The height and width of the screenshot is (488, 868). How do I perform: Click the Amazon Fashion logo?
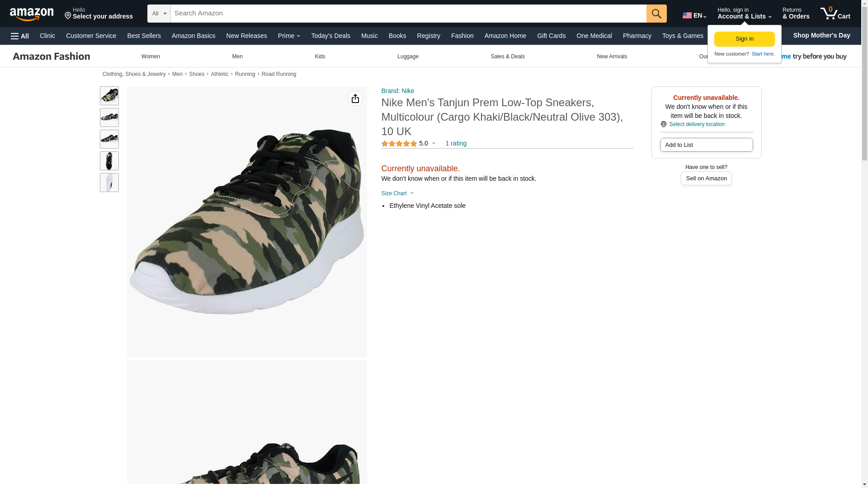pyautogui.click(x=51, y=56)
